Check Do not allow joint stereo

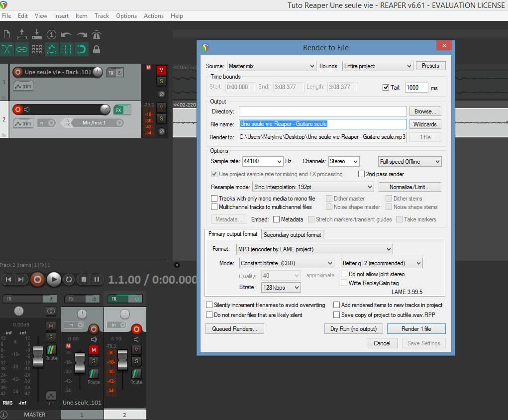coord(344,274)
